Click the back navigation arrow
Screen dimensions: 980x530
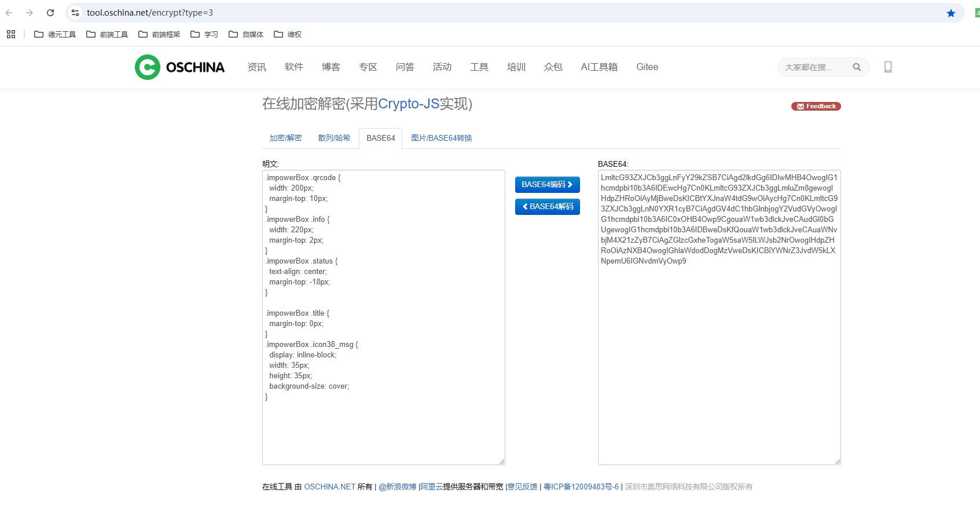point(9,12)
